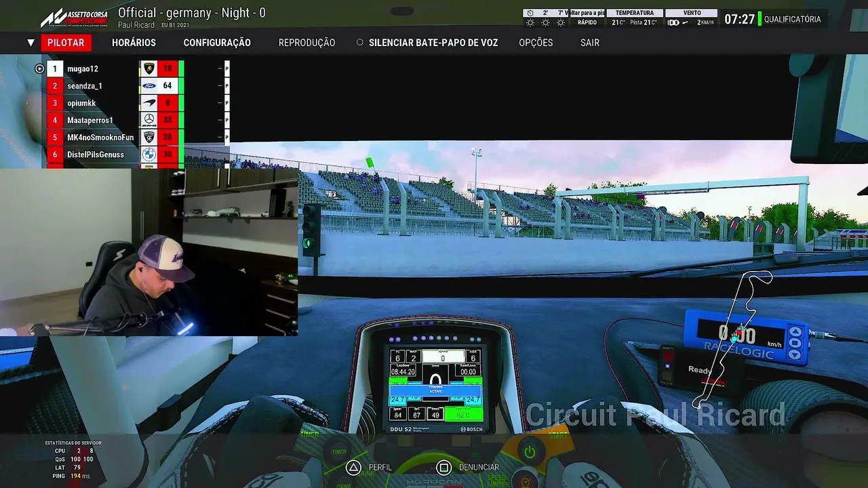The width and height of the screenshot is (868, 488).
Task: Click the Racelogic speed display
Action: coord(745,335)
